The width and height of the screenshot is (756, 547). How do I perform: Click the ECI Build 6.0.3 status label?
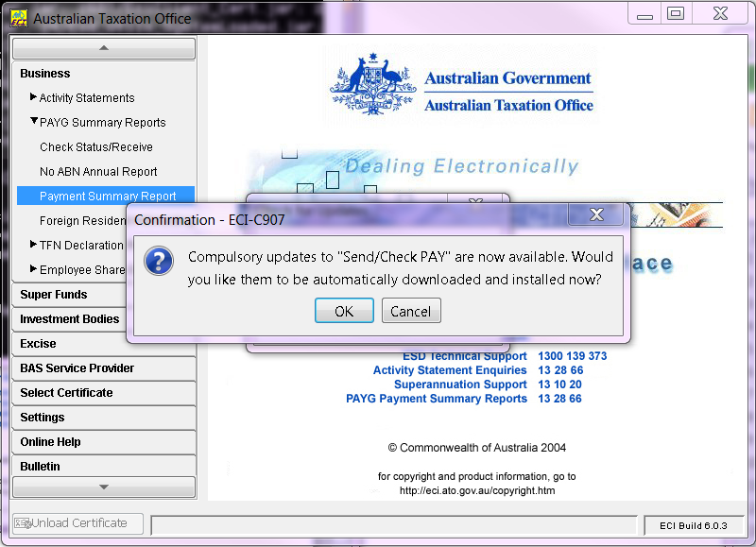pyautogui.click(x=693, y=525)
